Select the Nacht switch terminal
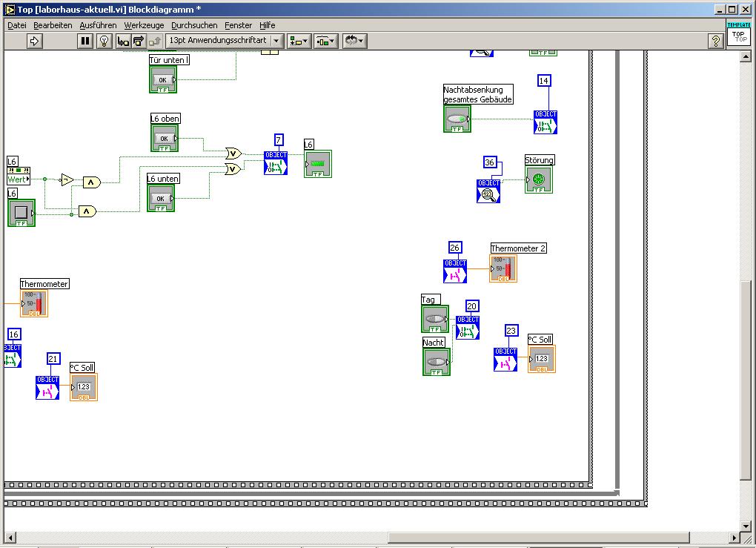Screen dimensions: 756x548 tap(437, 362)
